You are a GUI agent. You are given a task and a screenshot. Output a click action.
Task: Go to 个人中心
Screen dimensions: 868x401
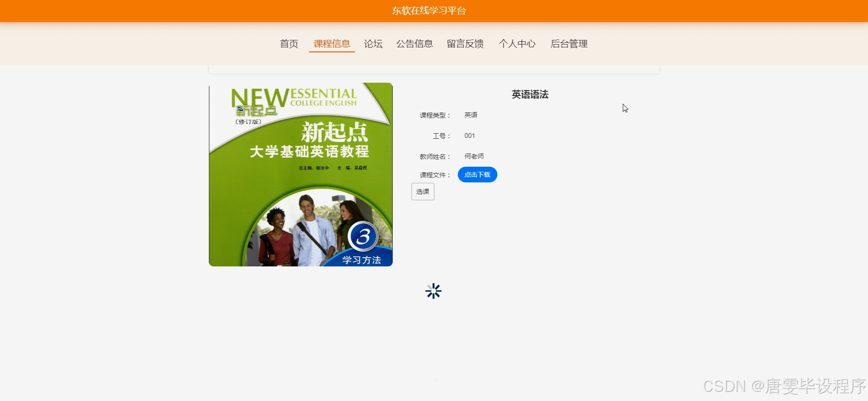coord(517,44)
